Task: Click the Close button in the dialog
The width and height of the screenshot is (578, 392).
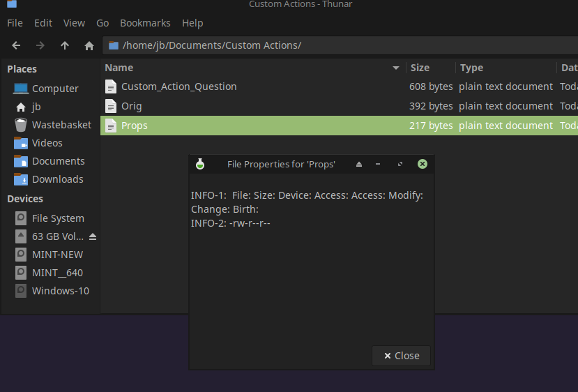Action: click(x=401, y=356)
